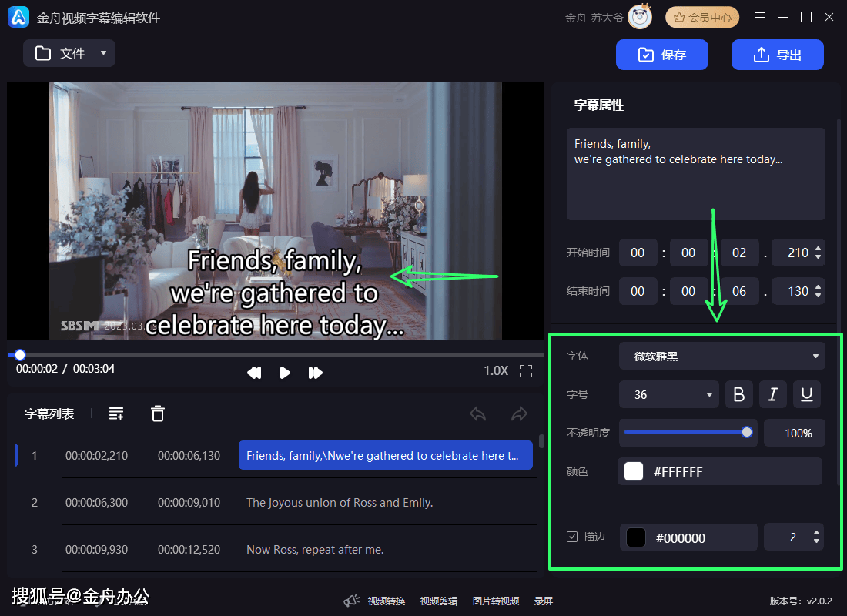This screenshot has width=847, height=616.
Task: Open the 录屏 screen recording link
Action: [544, 601]
